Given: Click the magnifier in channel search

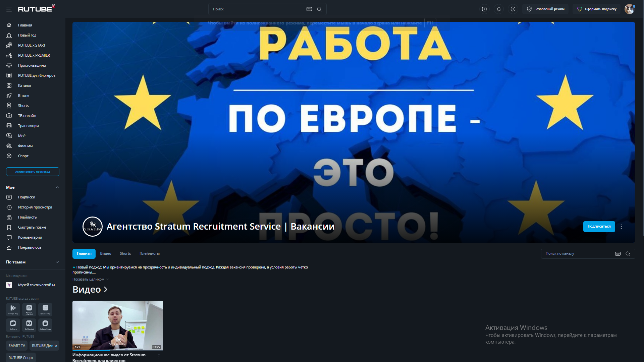Looking at the screenshot, I should click(628, 254).
